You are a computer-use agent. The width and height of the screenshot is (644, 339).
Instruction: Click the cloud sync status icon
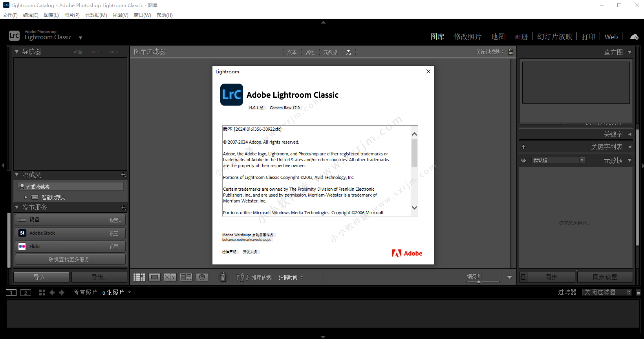pos(634,37)
